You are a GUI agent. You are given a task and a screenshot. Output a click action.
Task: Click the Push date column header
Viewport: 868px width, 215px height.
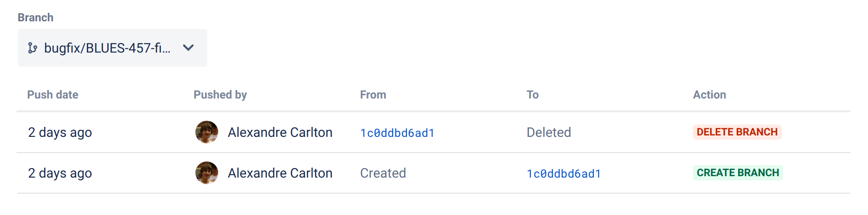(53, 95)
